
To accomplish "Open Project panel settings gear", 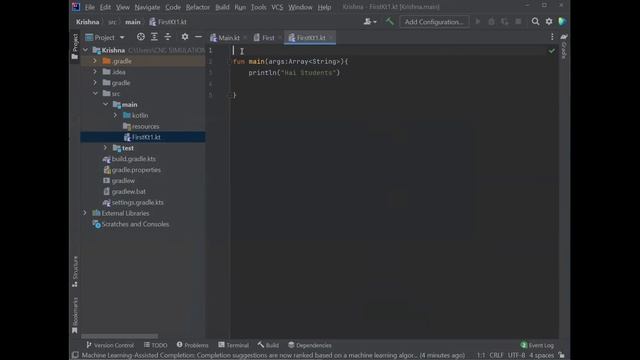I will (185, 37).
